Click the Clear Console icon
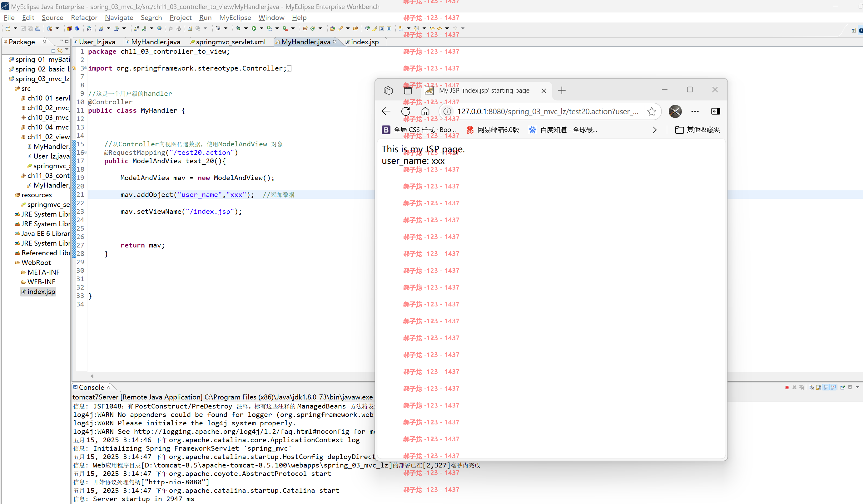The width and height of the screenshot is (863, 504). 811,387
